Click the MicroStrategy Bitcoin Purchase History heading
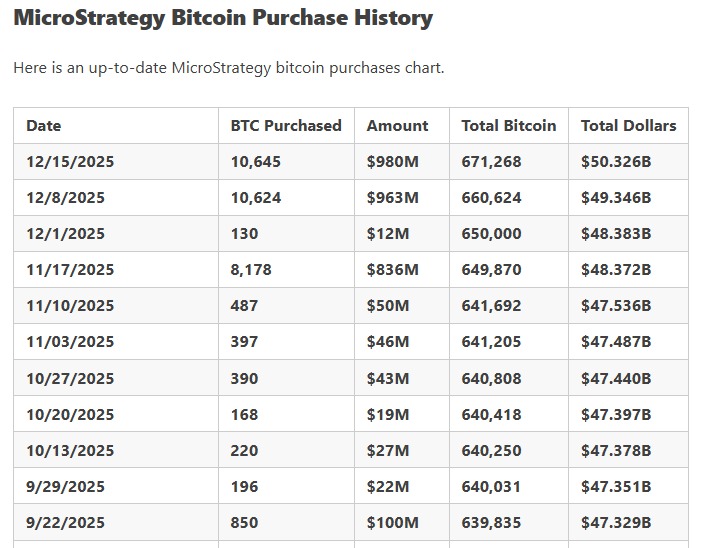 point(223,18)
